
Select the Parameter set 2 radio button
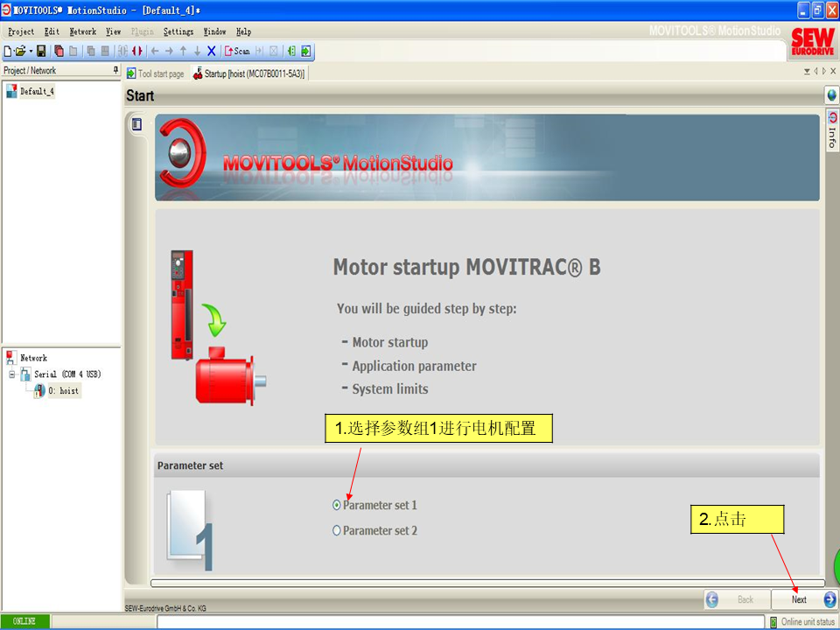(x=337, y=530)
